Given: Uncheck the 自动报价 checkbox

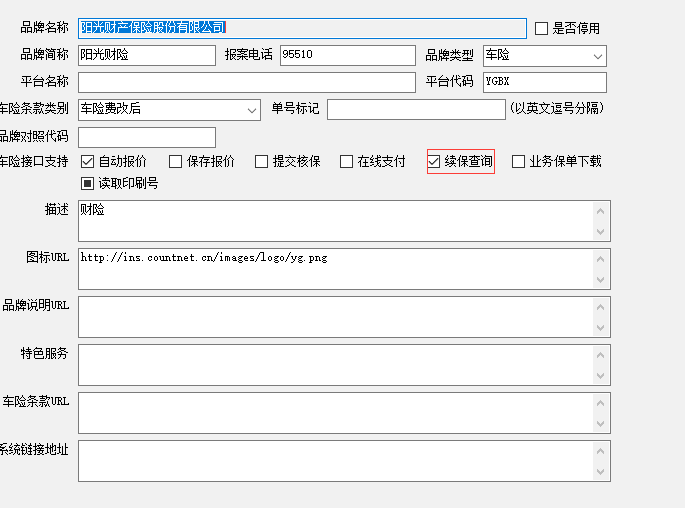Looking at the screenshot, I should (x=87, y=162).
